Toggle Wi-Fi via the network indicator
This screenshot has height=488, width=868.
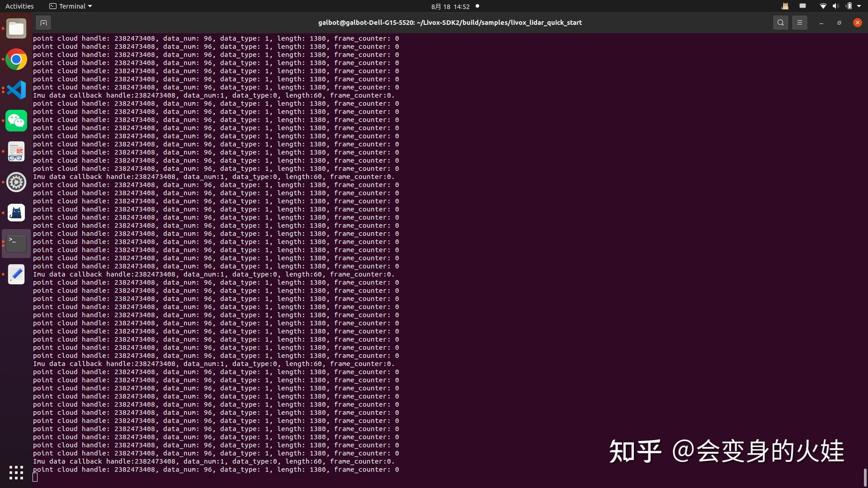pos(823,6)
